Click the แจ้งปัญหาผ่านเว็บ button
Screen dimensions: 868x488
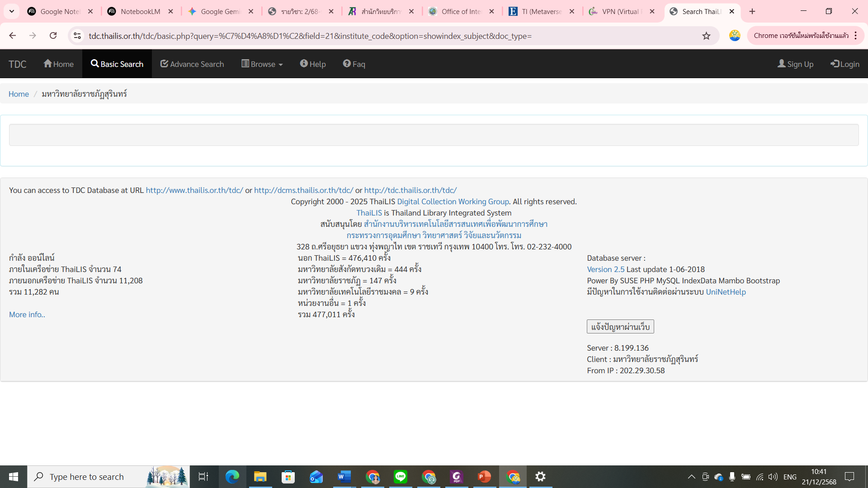point(621,326)
